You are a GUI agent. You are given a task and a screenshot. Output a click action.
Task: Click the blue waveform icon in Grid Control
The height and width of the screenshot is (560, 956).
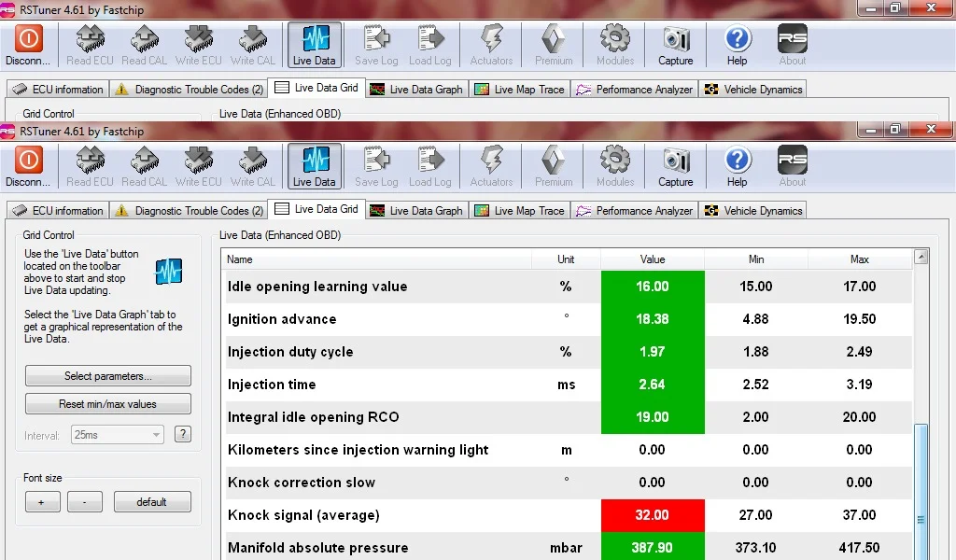click(x=169, y=272)
